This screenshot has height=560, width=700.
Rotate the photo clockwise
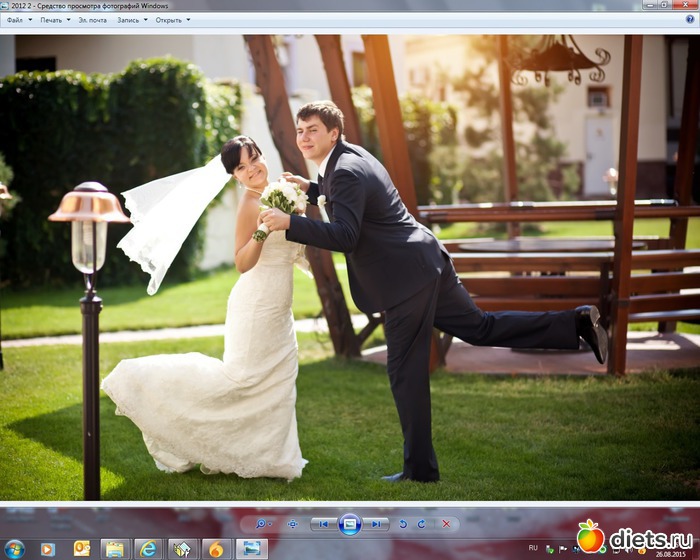421,523
